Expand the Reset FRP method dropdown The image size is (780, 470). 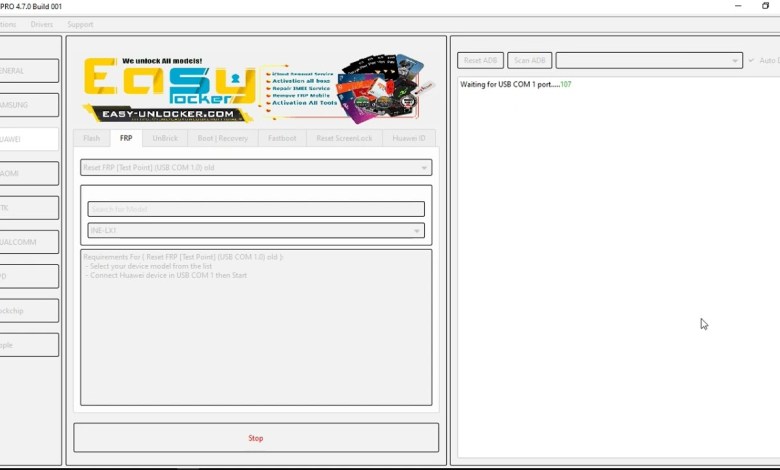point(256,168)
